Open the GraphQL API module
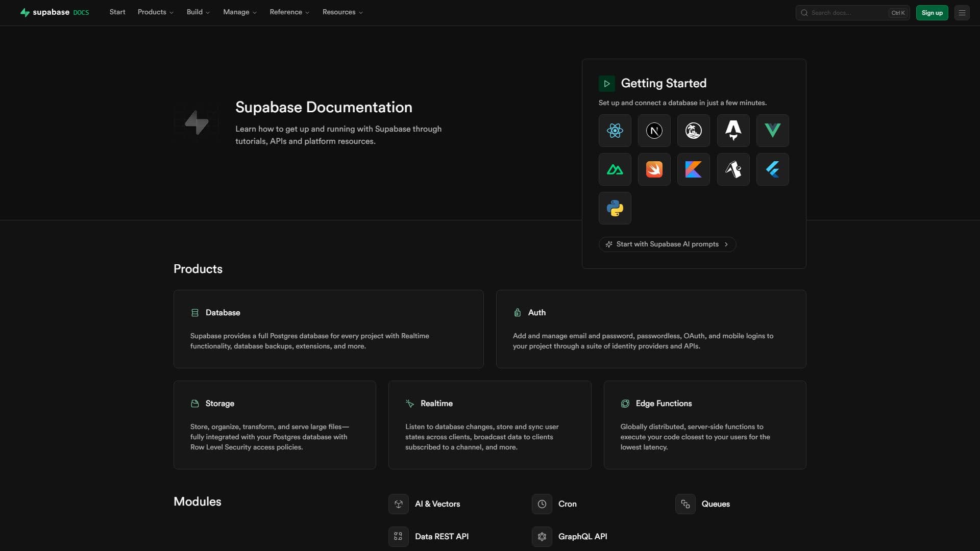 [570, 537]
